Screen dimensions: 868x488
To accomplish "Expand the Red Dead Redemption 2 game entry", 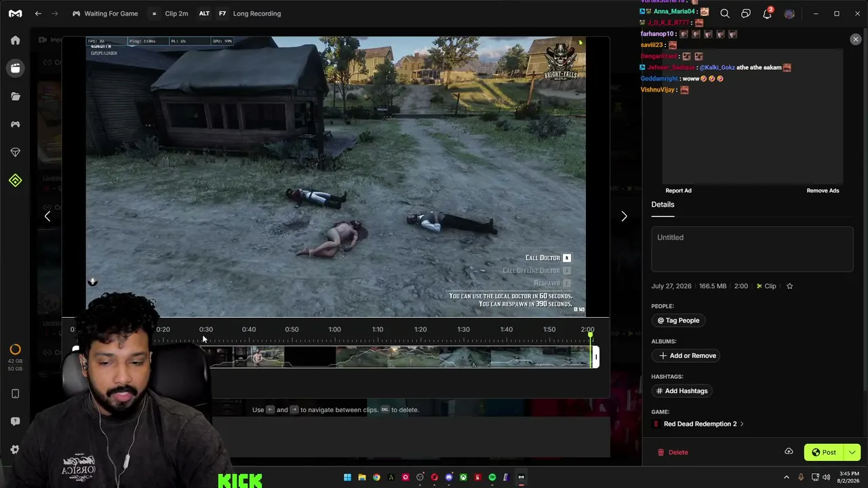I will coord(699,424).
